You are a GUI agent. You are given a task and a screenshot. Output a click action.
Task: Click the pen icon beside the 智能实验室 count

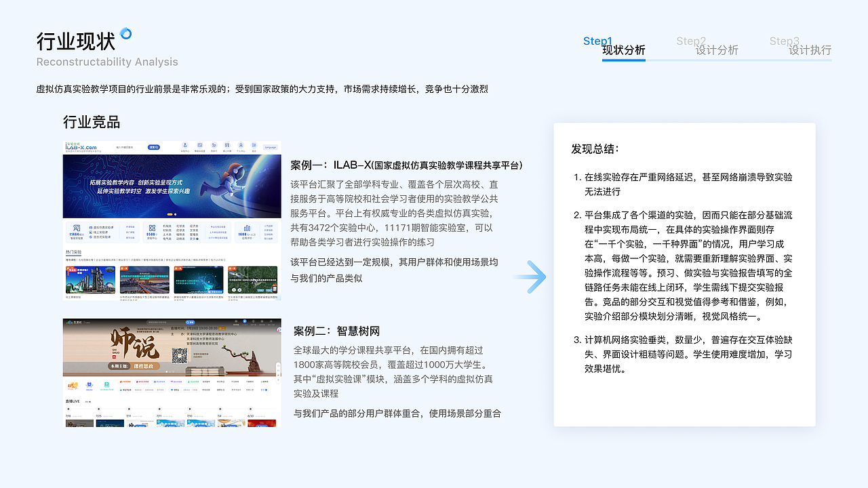coord(77,227)
